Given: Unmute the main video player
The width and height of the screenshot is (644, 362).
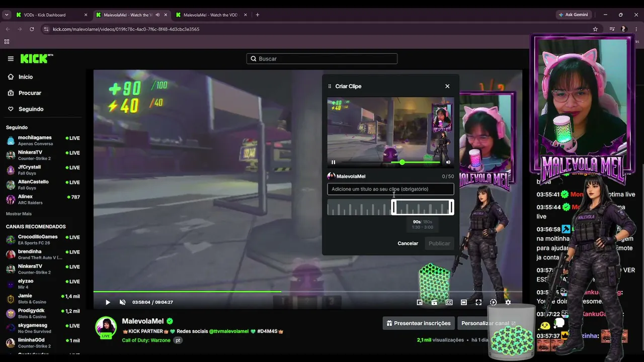Looking at the screenshot, I should coord(122,302).
